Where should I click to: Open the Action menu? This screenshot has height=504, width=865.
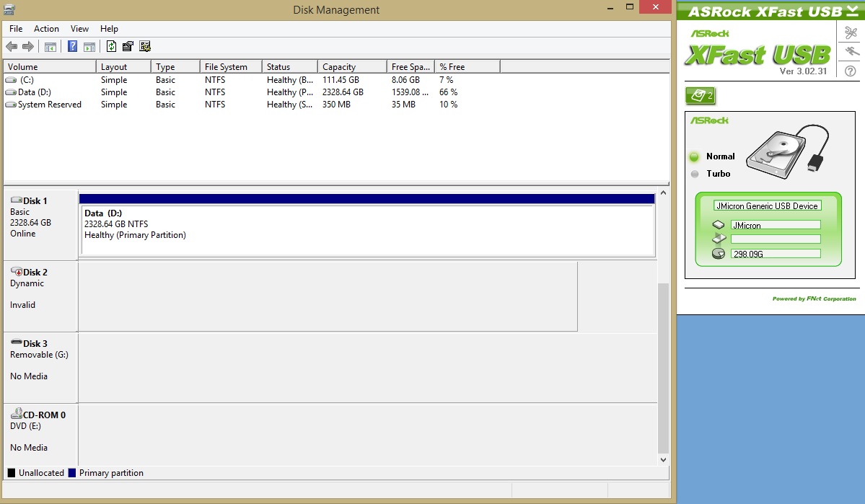click(46, 29)
